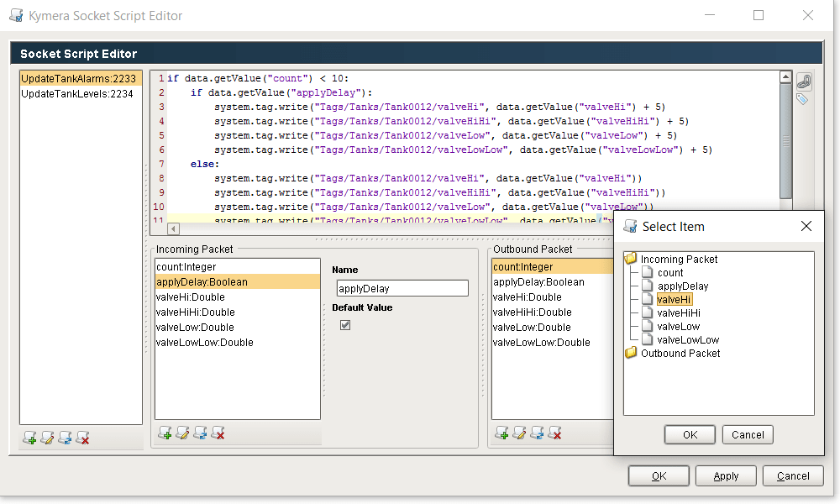Cancel the Select Item dialog
This screenshot has height=504, width=840.
pyautogui.click(x=748, y=434)
